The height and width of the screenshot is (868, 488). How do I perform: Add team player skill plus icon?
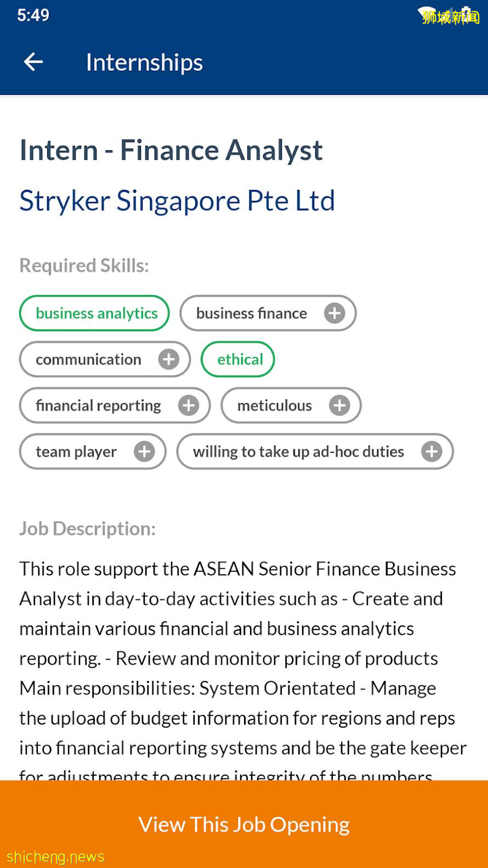tap(145, 452)
